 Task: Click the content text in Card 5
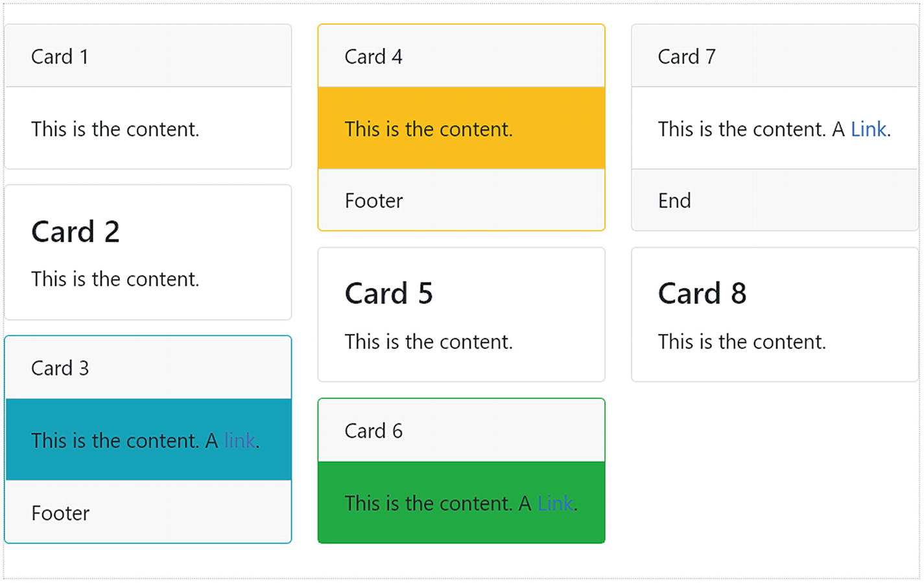pyautogui.click(x=429, y=341)
